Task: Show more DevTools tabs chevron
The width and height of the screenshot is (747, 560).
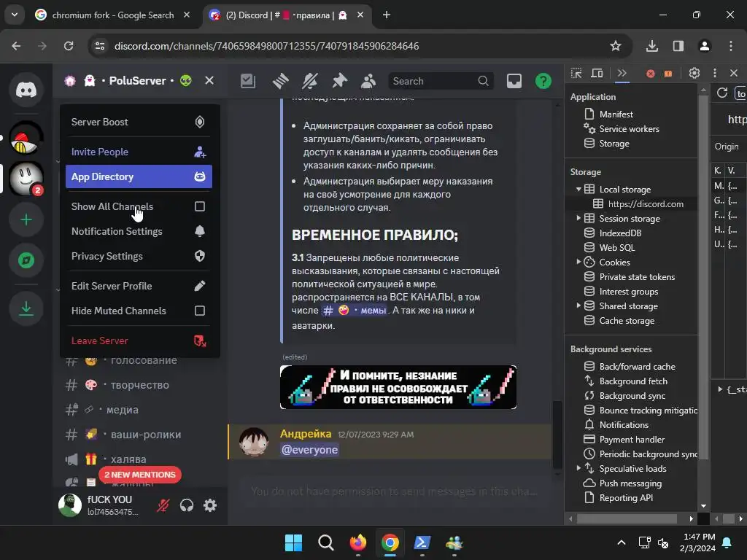Action: [x=622, y=74]
